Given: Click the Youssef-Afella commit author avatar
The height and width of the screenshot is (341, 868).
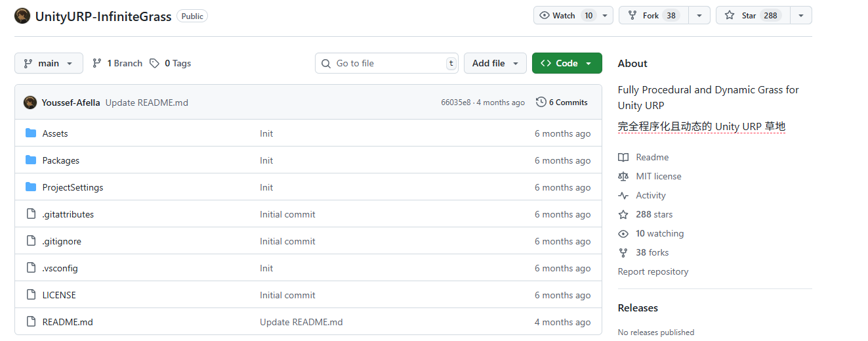Looking at the screenshot, I should pyautogui.click(x=30, y=102).
